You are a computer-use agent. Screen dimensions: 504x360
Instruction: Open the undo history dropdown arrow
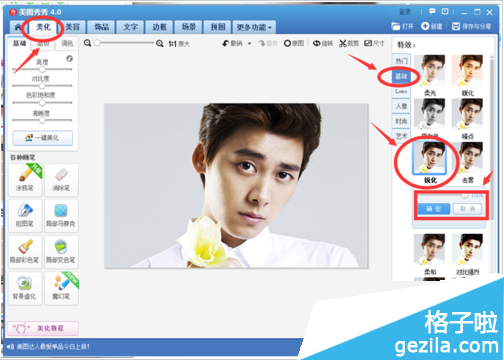(x=249, y=44)
